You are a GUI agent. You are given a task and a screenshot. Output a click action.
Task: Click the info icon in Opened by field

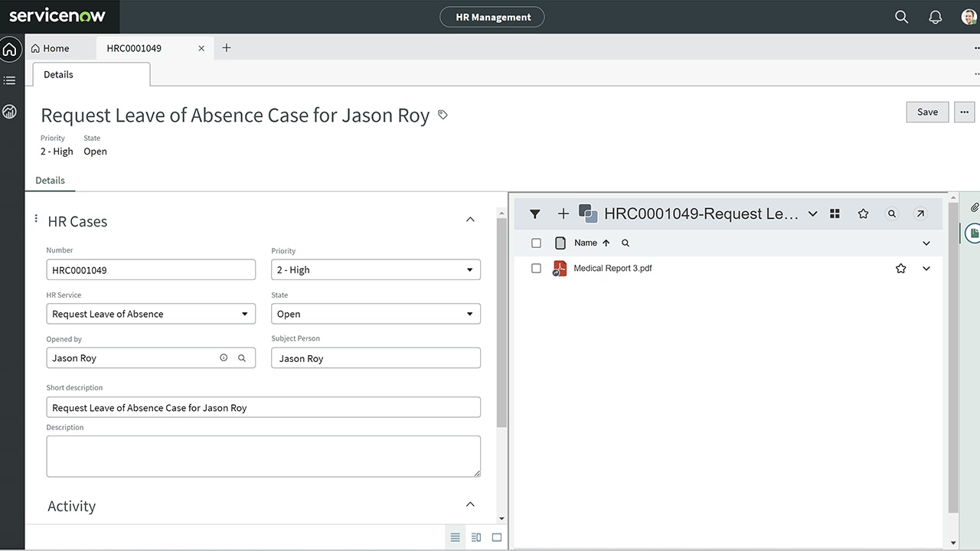pyautogui.click(x=224, y=357)
